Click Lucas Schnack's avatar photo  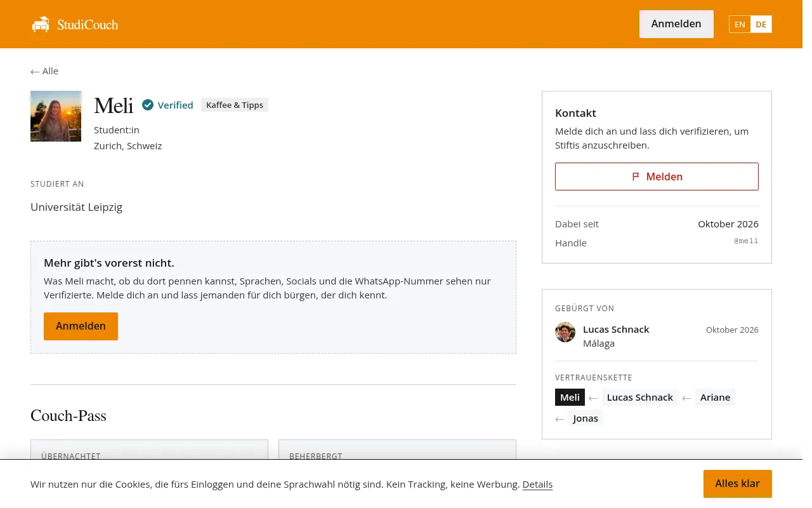(x=565, y=332)
